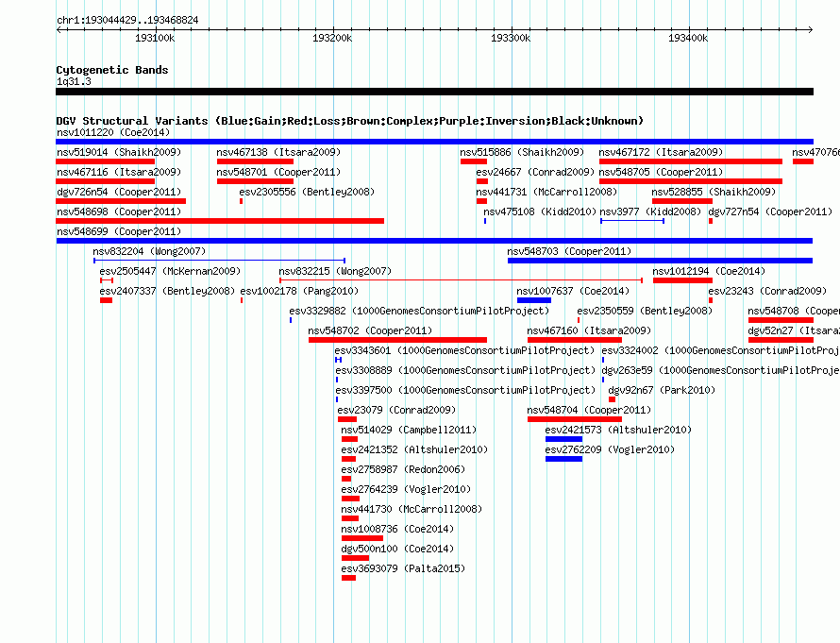The height and width of the screenshot is (643, 840).
Task: Select nsv1007637 (Coe2014) label
Action: 573,291
